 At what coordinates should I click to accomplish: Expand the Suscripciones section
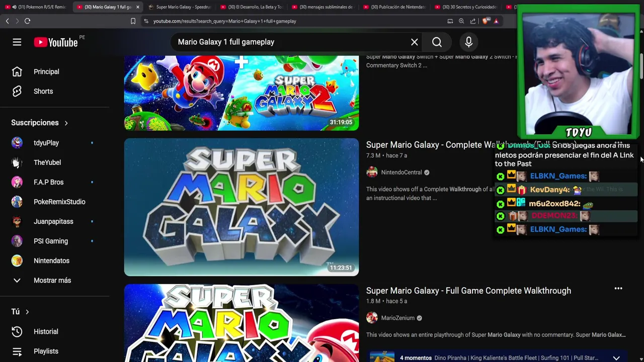coord(40,123)
